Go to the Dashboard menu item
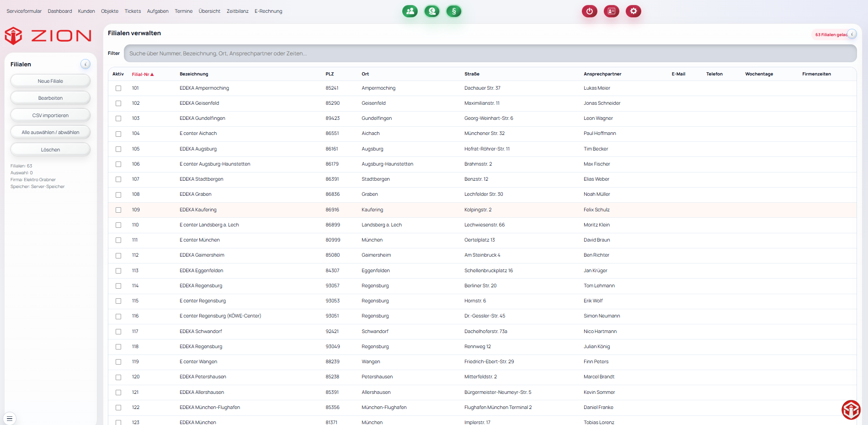 [x=60, y=11]
